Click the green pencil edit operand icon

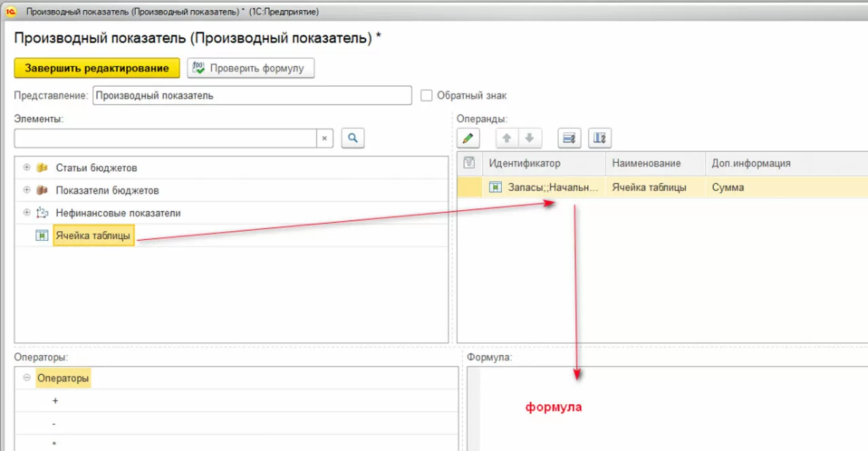click(468, 138)
